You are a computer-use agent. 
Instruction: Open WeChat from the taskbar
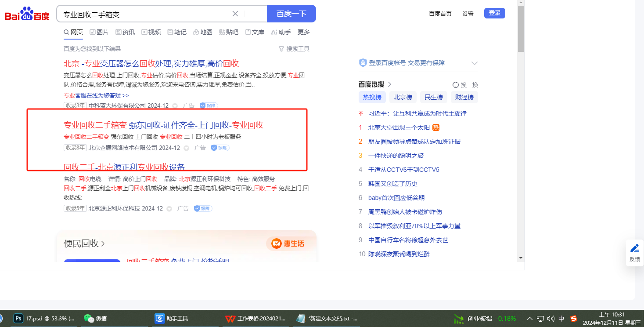coord(89,318)
